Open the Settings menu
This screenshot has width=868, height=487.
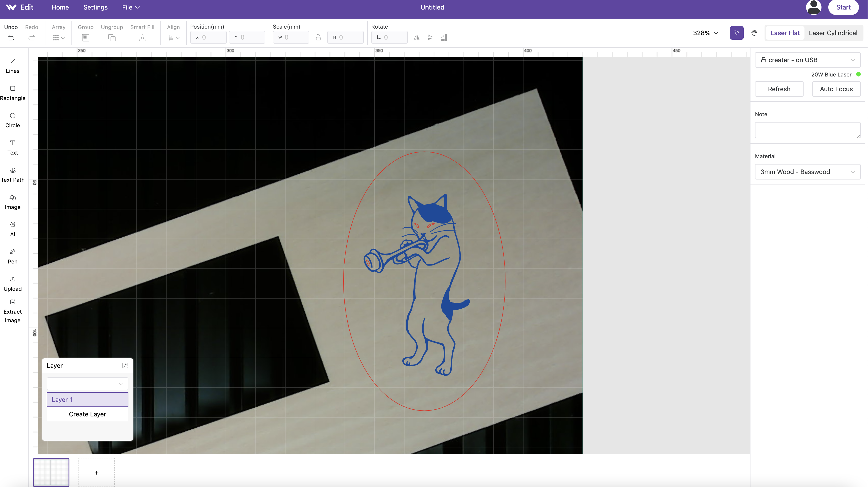click(x=95, y=7)
